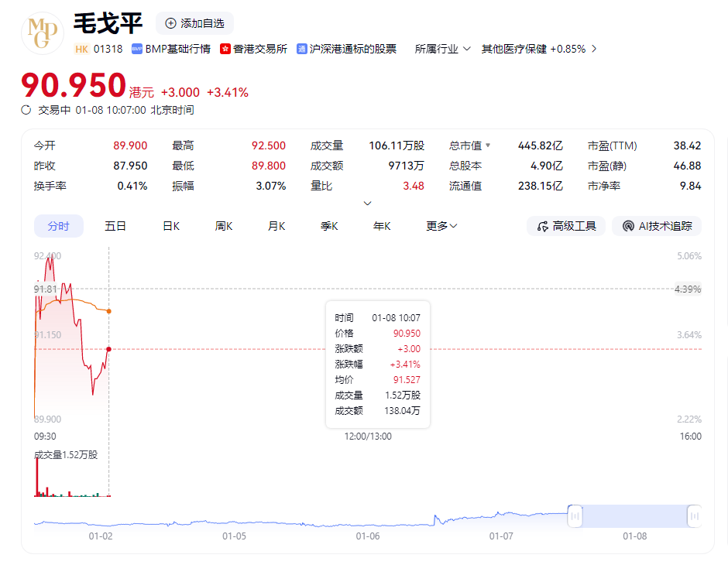Click the 添加自选 button
The height and width of the screenshot is (565, 728).
194,23
